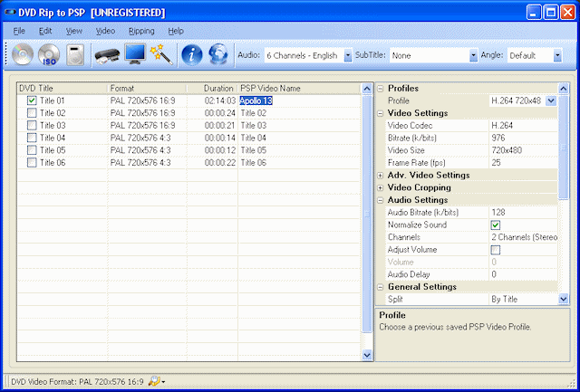The width and height of the screenshot is (580, 392).
Task: Click the hard drive folder source icon
Action: (x=75, y=55)
